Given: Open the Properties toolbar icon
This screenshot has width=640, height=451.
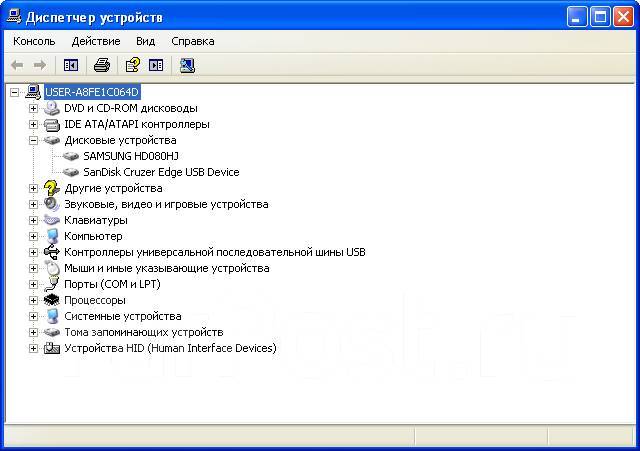Looking at the screenshot, I should point(133,65).
